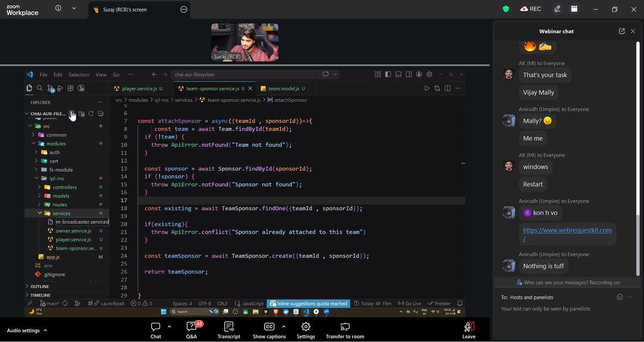This screenshot has width=644, height=342.
Task: Open chat recipient Hosts and panelists dropdown
Action: (x=531, y=297)
